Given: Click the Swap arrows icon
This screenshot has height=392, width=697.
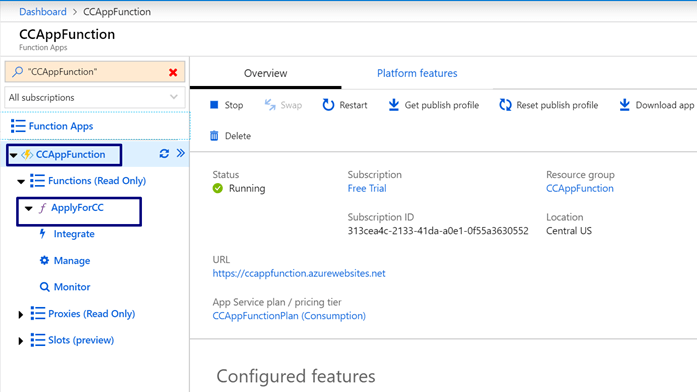Looking at the screenshot, I should [x=270, y=105].
